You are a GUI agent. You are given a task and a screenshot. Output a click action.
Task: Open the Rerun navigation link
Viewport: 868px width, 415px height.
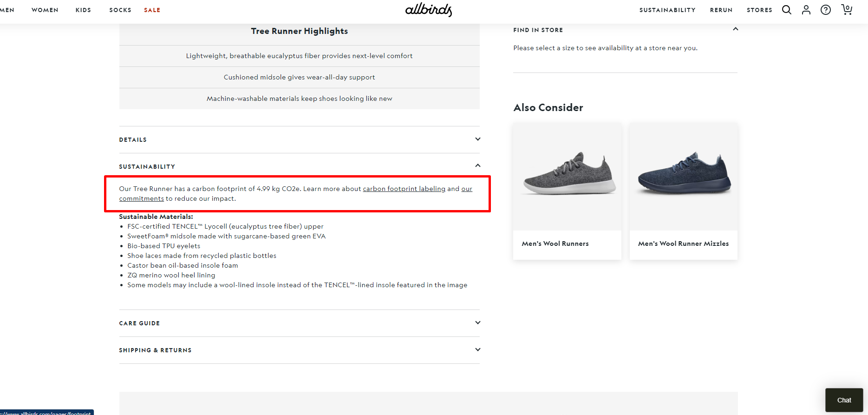click(x=721, y=10)
